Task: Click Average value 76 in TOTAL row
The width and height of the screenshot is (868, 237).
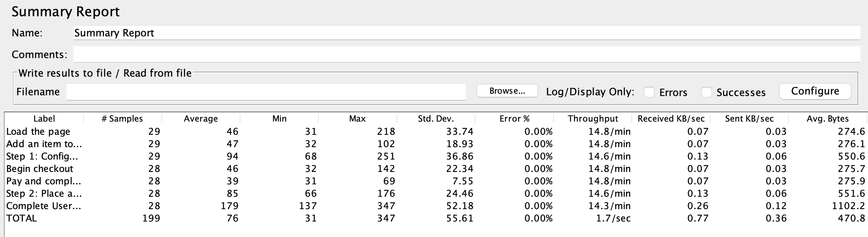Action: point(232,218)
